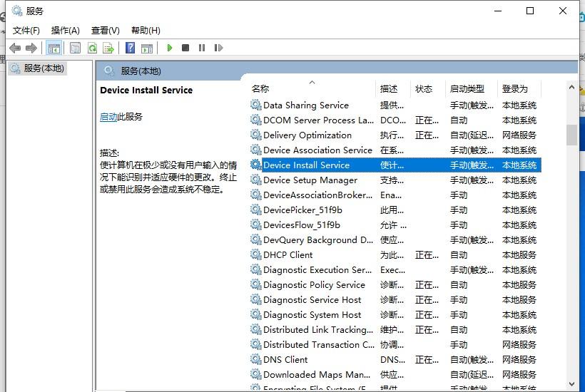Select DevQuery Background Discovery row
The height and width of the screenshot is (392, 585).
[x=395, y=239]
